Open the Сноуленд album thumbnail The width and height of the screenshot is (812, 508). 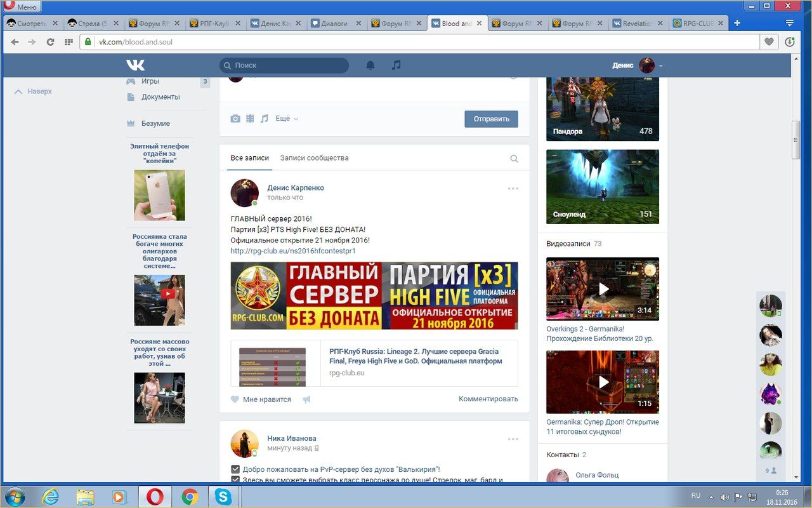pyautogui.click(x=602, y=186)
